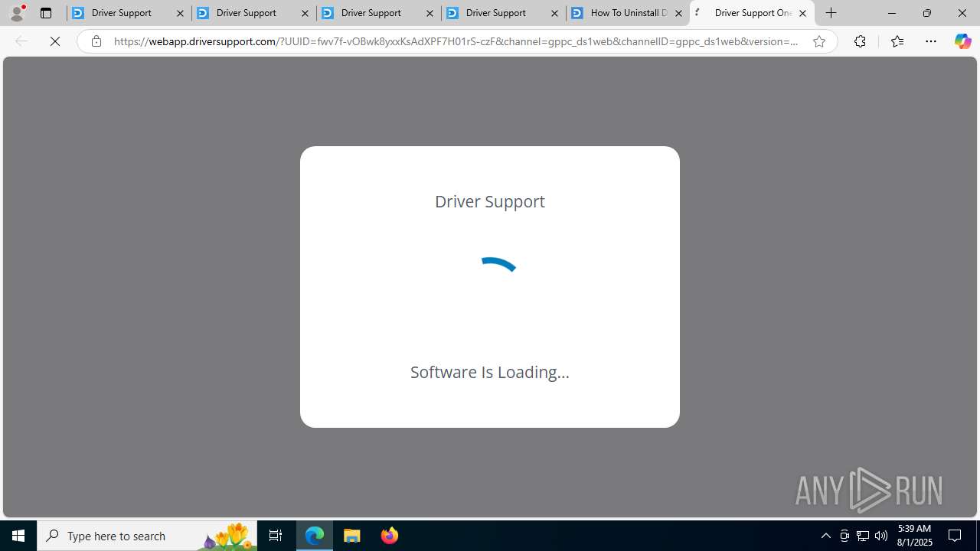Open the notification center icon
Viewport: 980px width, 551px height.
[x=955, y=536]
